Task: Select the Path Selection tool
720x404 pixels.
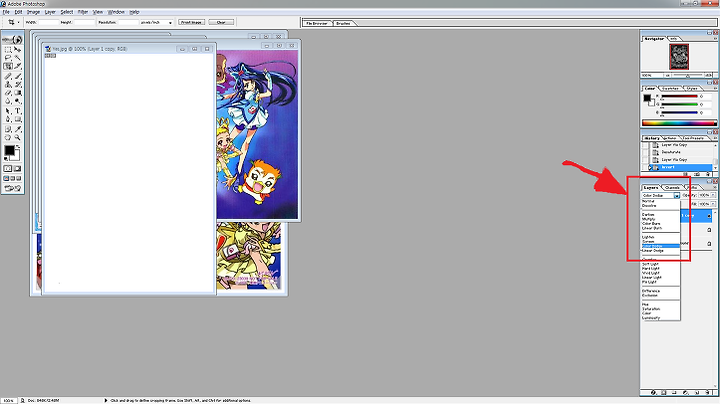Action: click(8, 111)
